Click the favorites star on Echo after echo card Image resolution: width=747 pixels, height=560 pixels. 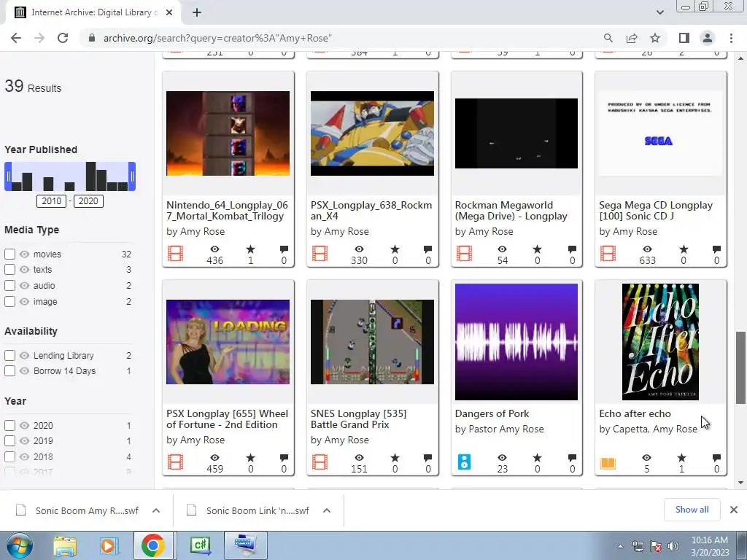point(682,458)
